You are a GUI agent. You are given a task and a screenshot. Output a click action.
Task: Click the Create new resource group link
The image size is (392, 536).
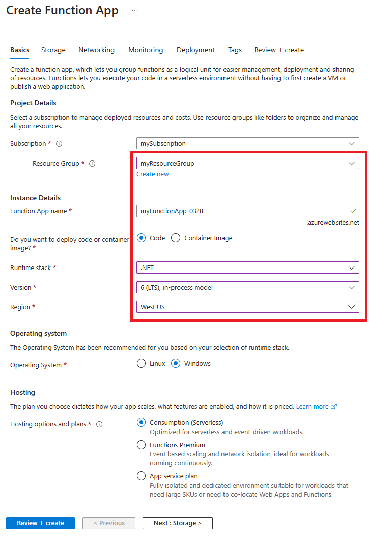coord(152,174)
